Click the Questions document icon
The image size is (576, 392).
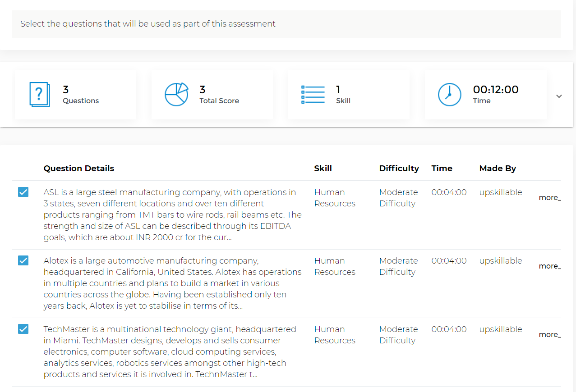[x=40, y=95]
